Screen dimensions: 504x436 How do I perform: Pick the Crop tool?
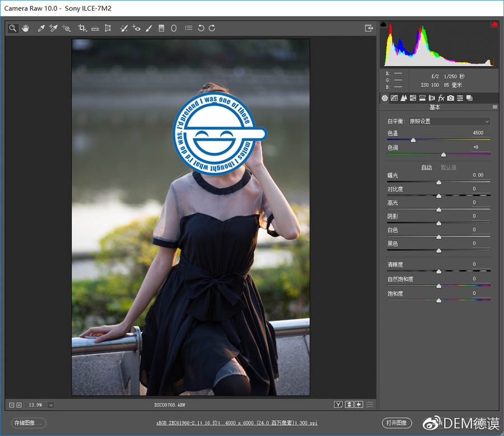pyautogui.click(x=82, y=28)
